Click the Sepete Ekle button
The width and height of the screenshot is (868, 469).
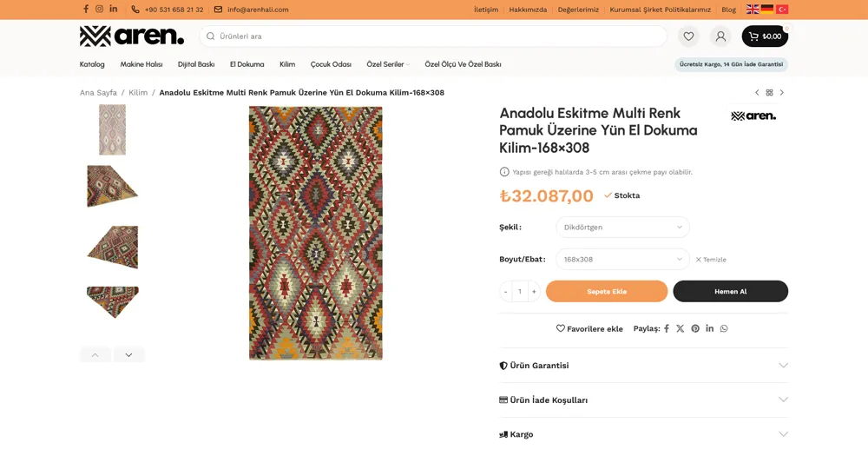607,292
